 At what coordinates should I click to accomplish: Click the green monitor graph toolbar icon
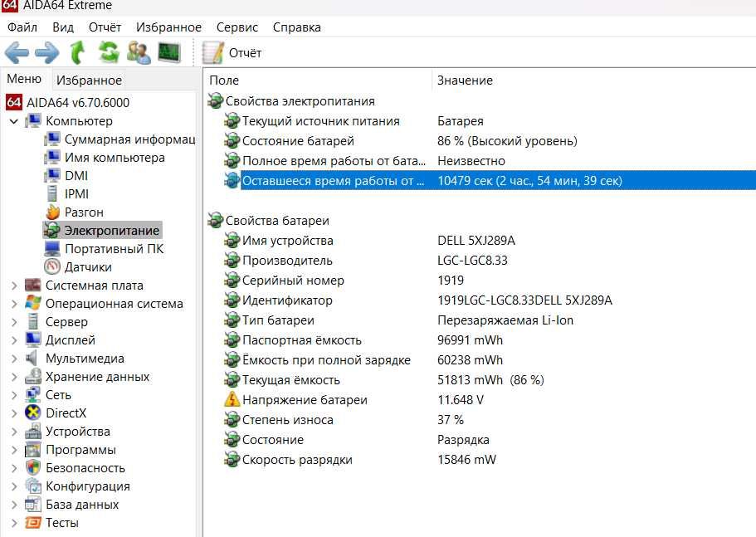tap(169, 52)
